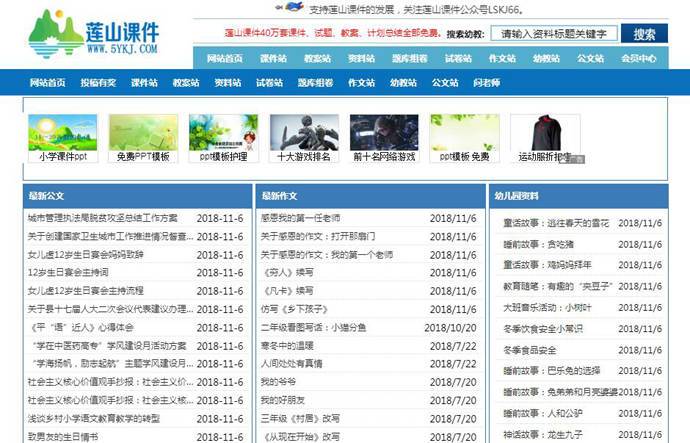Click the 幼儿园资料 section header
This screenshot has width=690, height=443.
(x=517, y=196)
